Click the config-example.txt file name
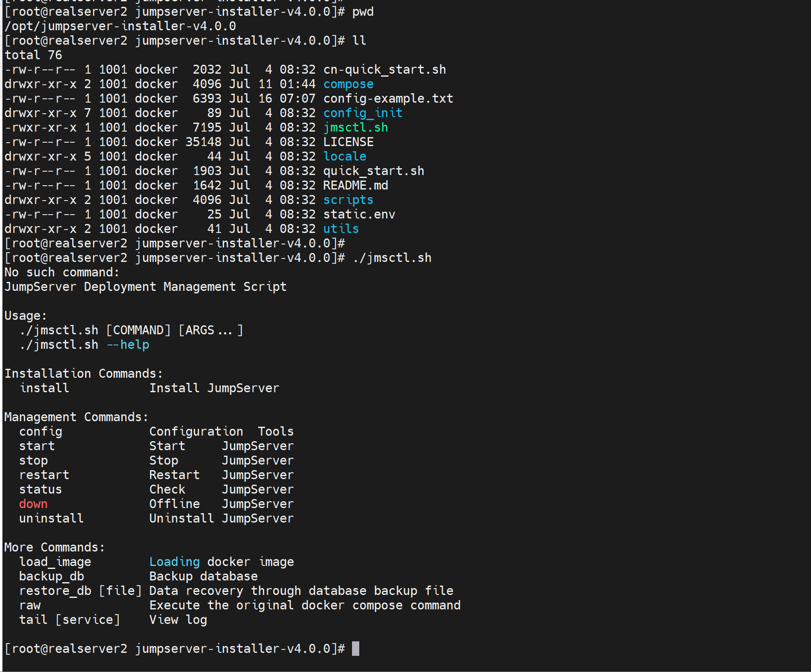Screen dimensions: 811x672 [x=388, y=99]
